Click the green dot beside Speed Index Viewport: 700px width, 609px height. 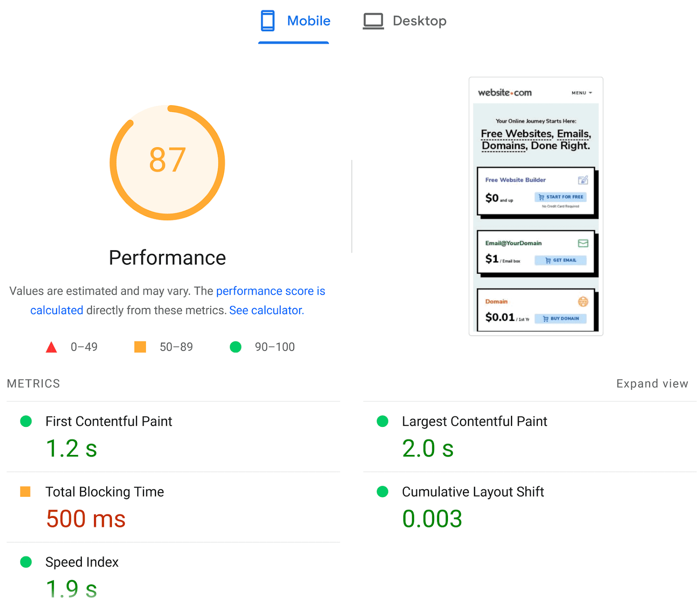click(x=26, y=562)
